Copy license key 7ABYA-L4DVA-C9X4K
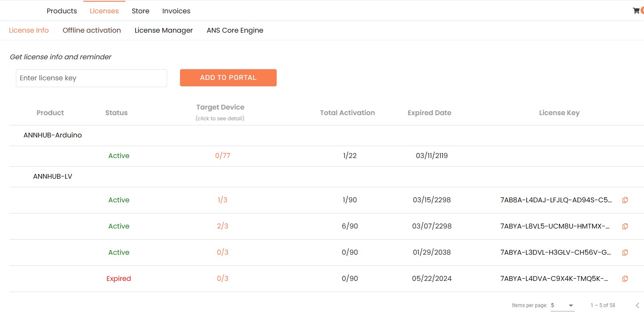 (625, 279)
